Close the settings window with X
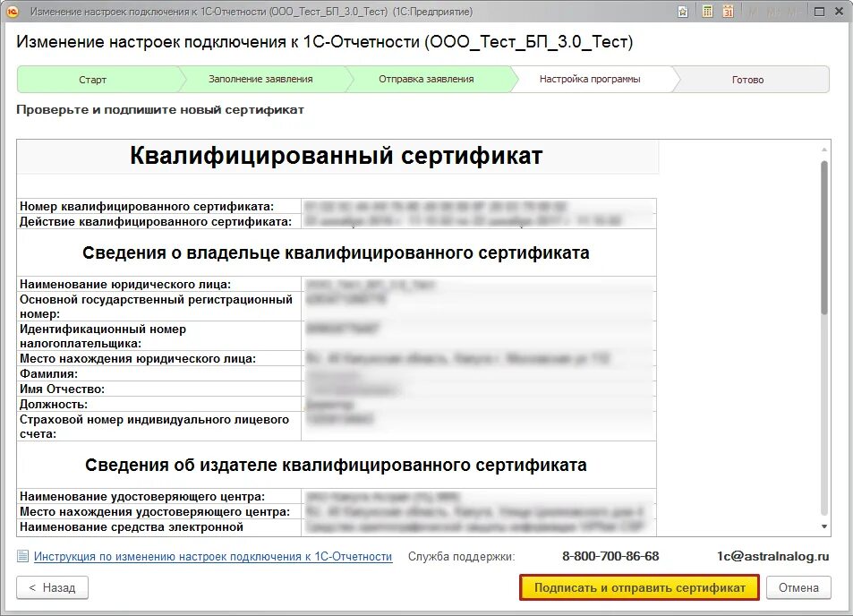853x616 pixels. (x=840, y=12)
